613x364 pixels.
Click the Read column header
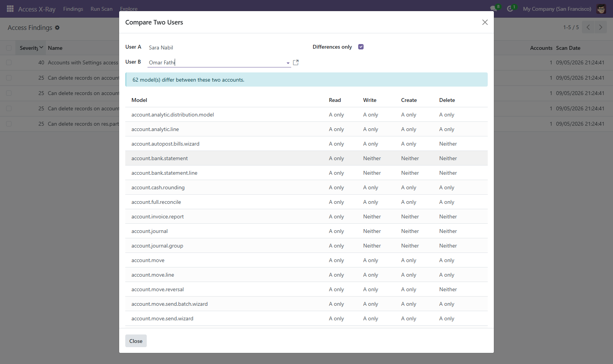click(x=335, y=100)
